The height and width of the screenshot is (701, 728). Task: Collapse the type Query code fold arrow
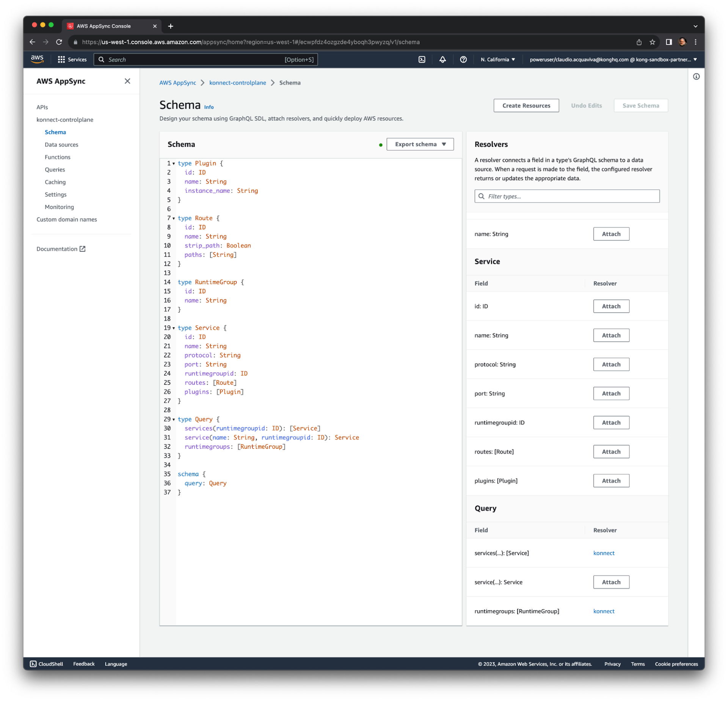point(174,420)
